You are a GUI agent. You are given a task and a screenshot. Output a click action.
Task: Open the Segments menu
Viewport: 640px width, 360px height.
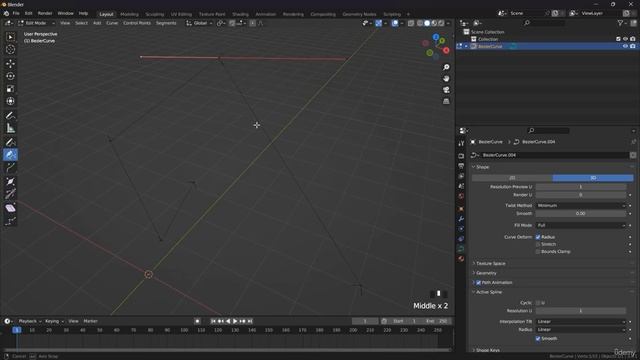tap(166, 23)
